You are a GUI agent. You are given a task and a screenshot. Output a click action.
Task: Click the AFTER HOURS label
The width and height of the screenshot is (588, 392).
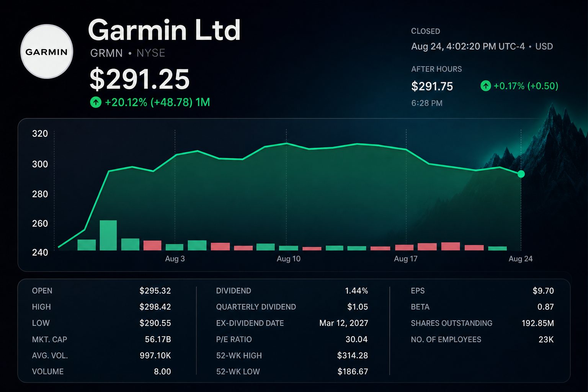click(x=436, y=69)
